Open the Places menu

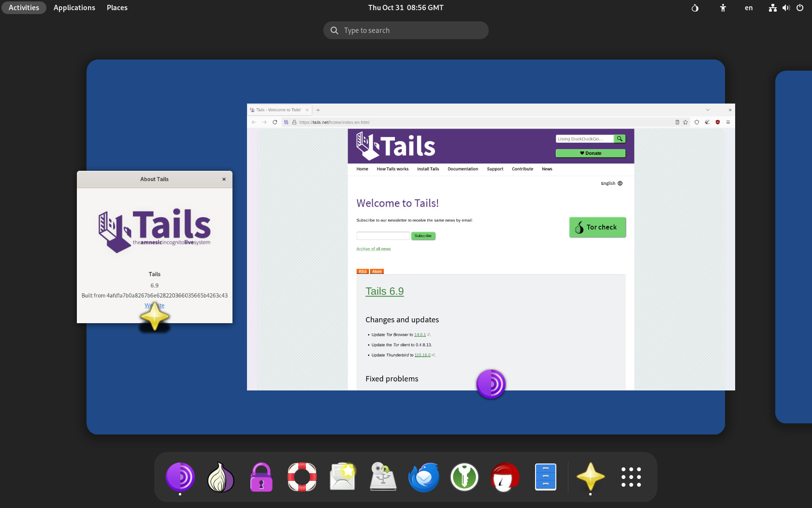coord(117,8)
